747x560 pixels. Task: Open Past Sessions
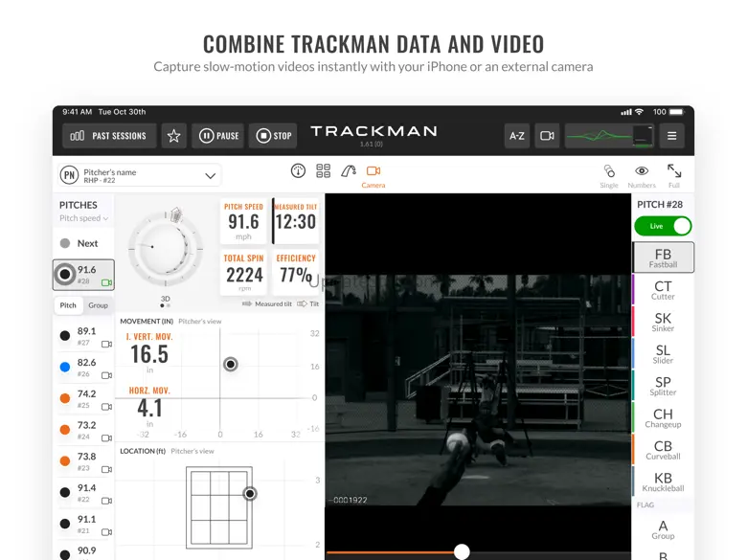(109, 136)
